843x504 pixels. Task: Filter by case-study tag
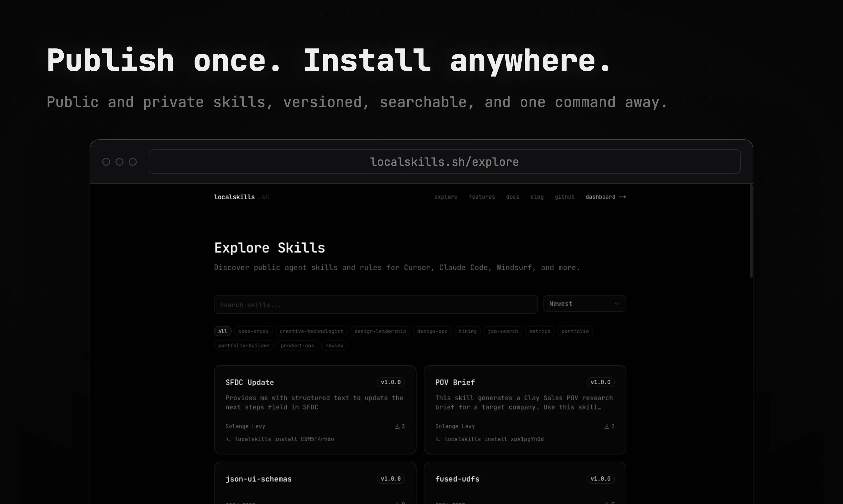point(253,331)
